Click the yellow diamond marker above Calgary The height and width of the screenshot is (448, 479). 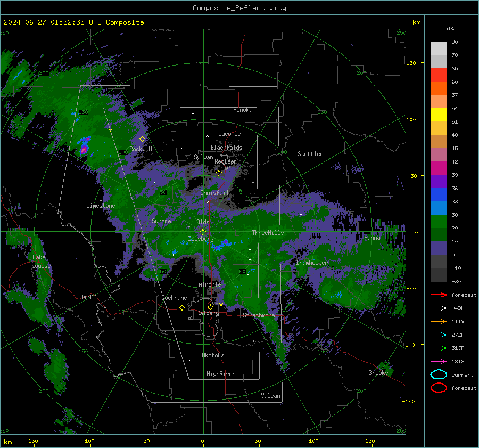[x=210, y=307]
